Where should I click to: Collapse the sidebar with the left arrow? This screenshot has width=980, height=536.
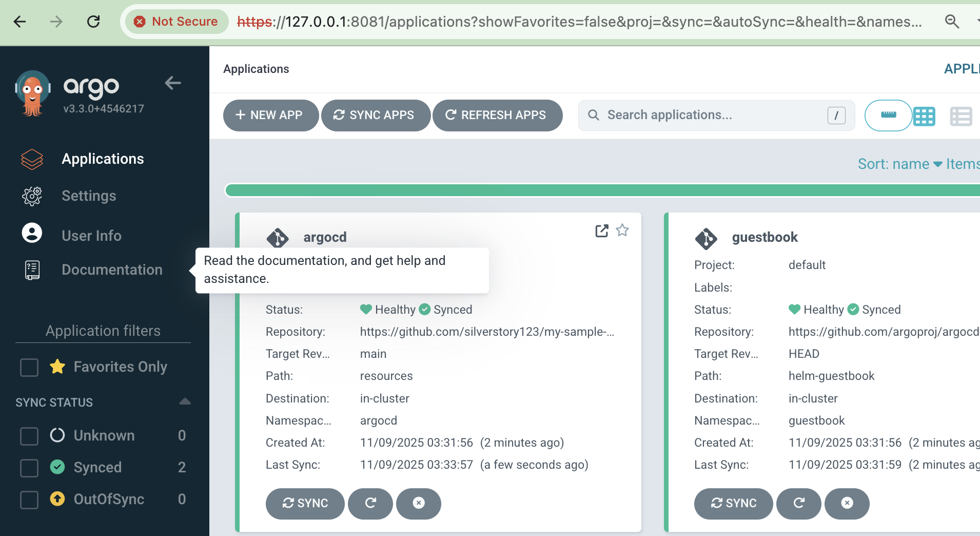click(x=173, y=83)
